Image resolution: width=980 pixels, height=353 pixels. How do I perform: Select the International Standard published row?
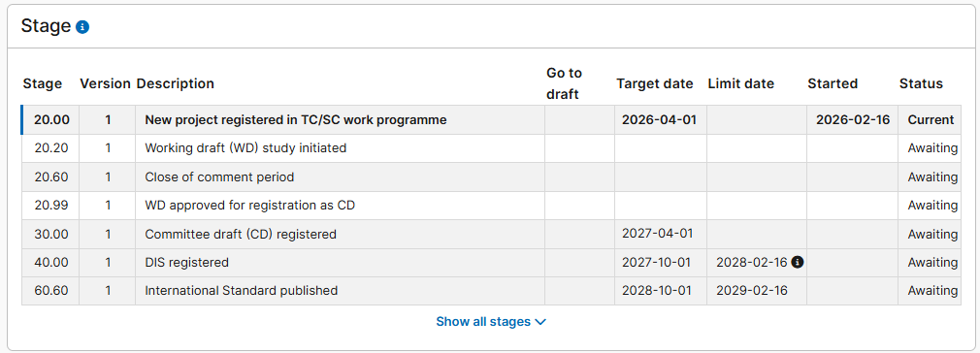[491, 291]
